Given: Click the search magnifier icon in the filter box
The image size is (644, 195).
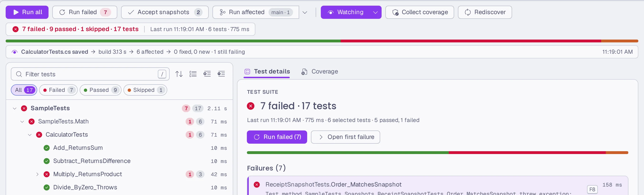Looking at the screenshot, I should 19,74.
